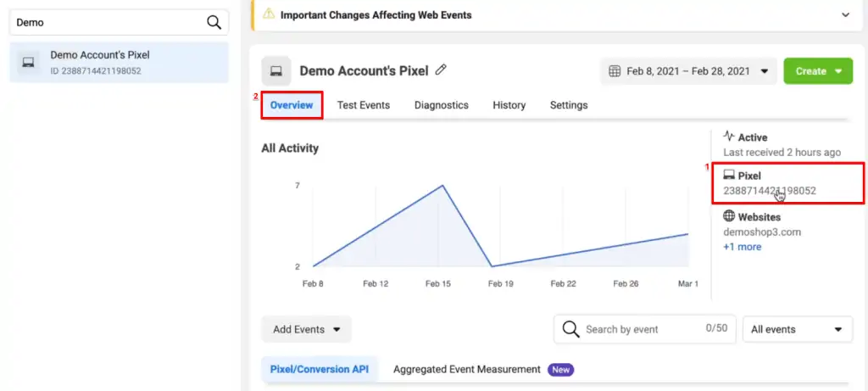The image size is (868, 391).
Task: Select the Aggregated Event Measurement tab
Action: [467, 370]
